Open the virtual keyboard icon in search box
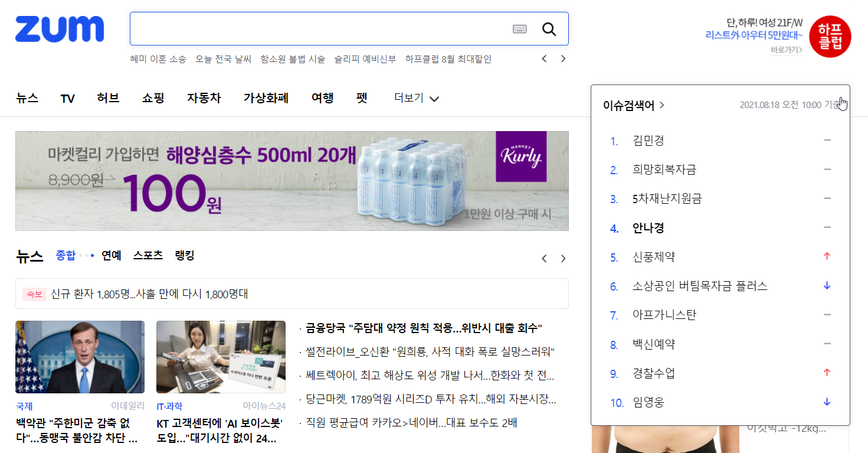Screen dimensions: 868x453 [520, 29]
